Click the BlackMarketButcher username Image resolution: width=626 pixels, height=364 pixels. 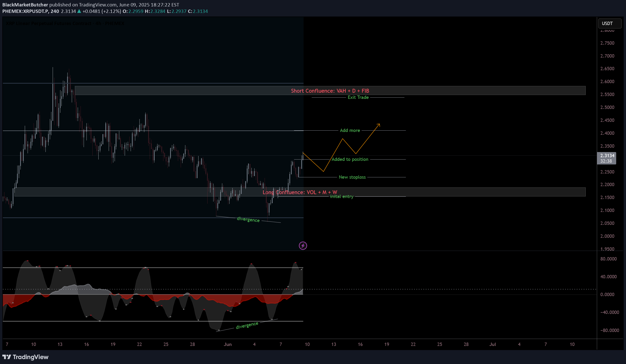pyautogui.click(x=25, y=4)
